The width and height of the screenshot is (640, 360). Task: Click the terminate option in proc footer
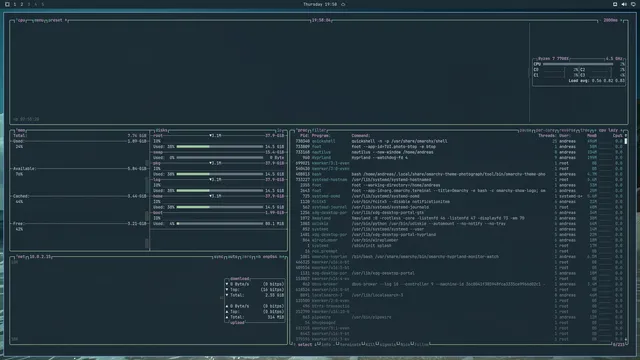(x=350, y=345)
